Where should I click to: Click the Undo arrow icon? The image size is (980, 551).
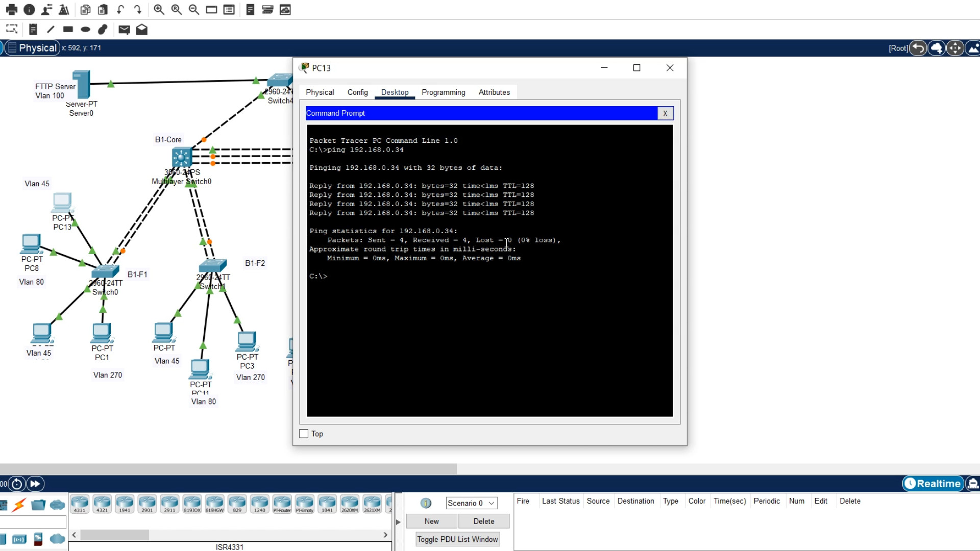tap(120, 10)
